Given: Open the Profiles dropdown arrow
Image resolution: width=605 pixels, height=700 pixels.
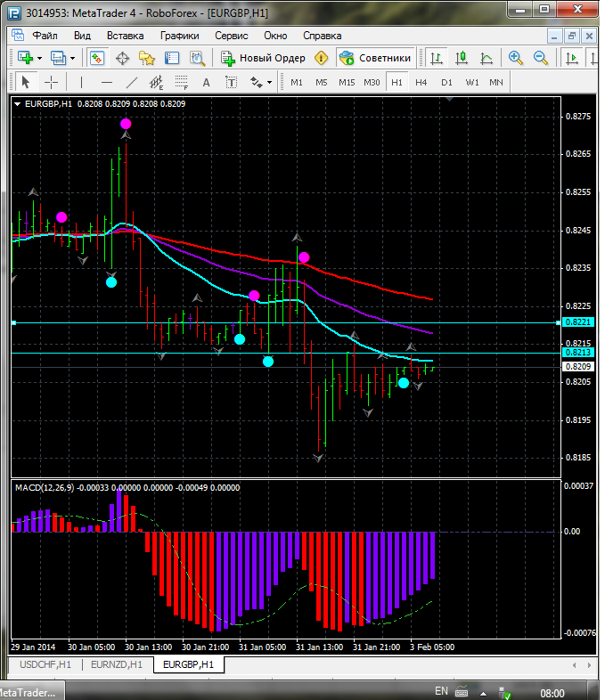Looking at the screenshot, I should click(x=72, y=58).
